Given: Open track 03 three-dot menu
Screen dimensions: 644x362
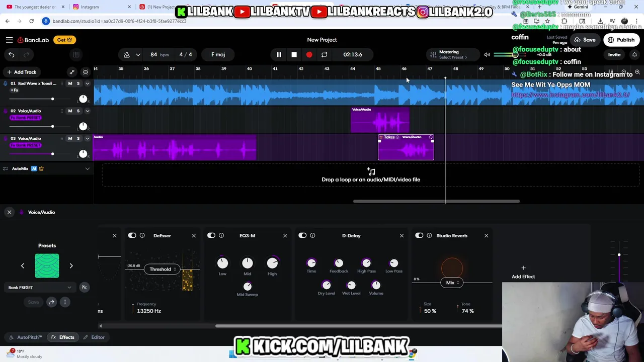Looking at the screenshot, I should tap(62, 138).
